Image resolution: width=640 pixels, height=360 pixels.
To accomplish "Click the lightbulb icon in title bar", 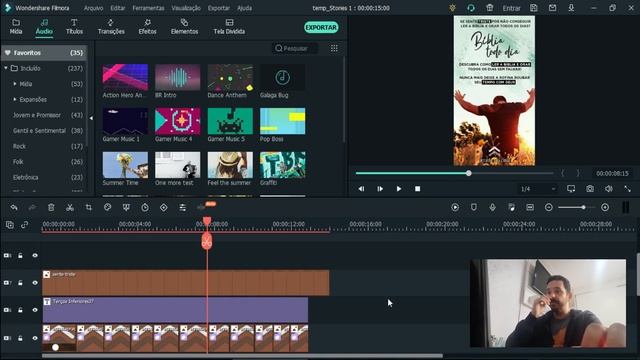I will 452,8.
